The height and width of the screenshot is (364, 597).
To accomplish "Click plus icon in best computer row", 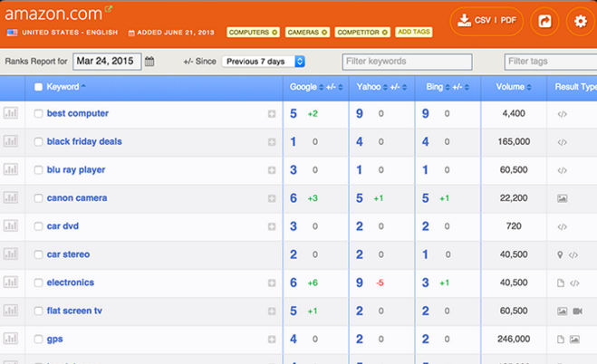I will pos(272,114).
